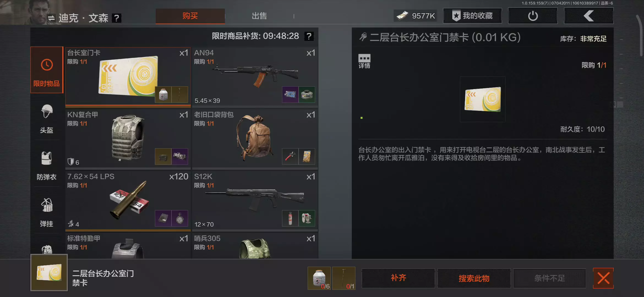
Task: Switch trader with the swap arrows icon
Action: (51, 18)
